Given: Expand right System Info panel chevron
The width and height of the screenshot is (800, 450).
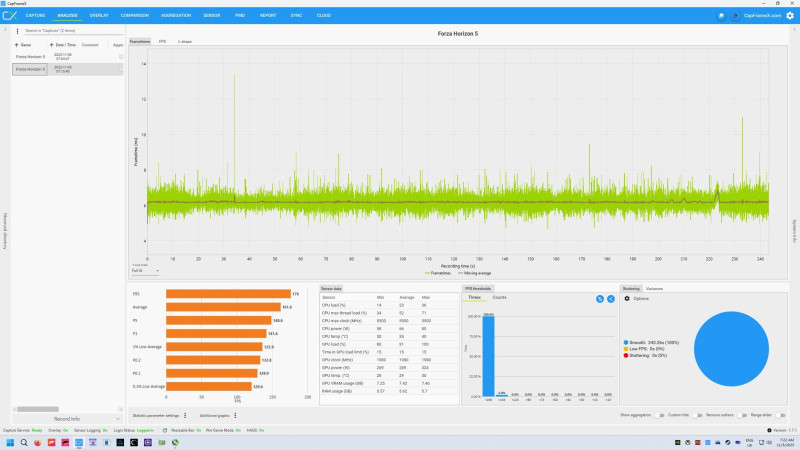Looking at the screenshot, I should click(x=794, y=30).
